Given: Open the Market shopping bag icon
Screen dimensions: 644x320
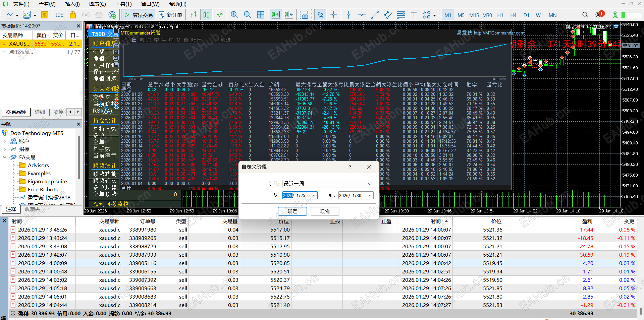Looking at the screenshot, I should pos(72,15).
